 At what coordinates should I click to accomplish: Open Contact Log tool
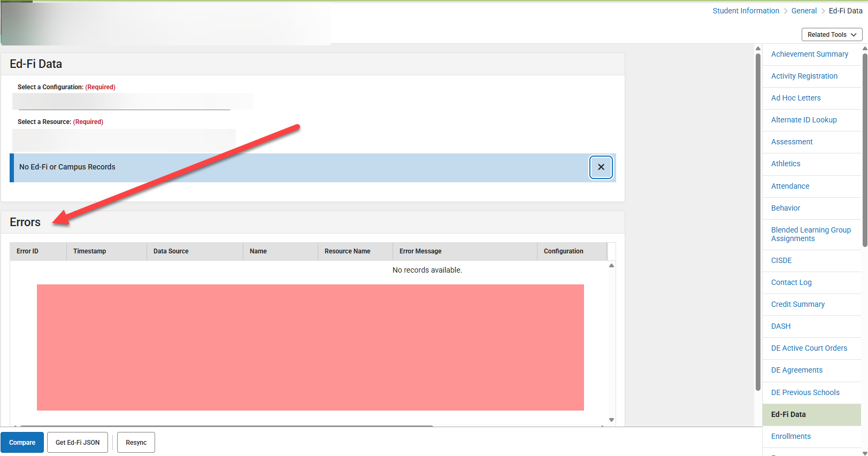(x=791, y=282)
